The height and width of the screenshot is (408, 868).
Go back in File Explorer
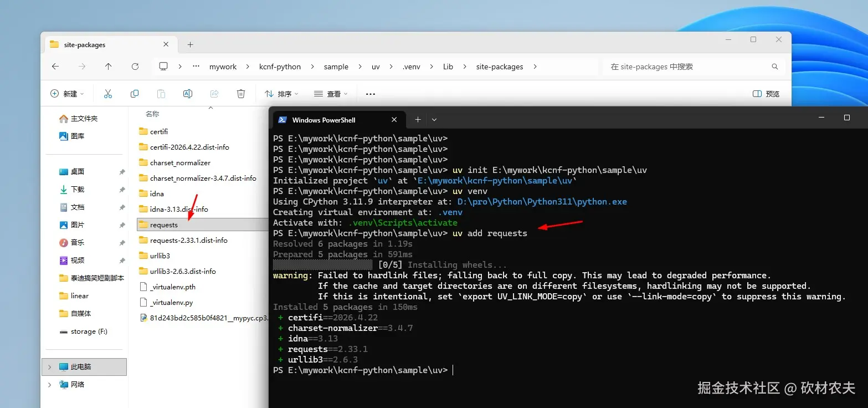tap(55, 67)
